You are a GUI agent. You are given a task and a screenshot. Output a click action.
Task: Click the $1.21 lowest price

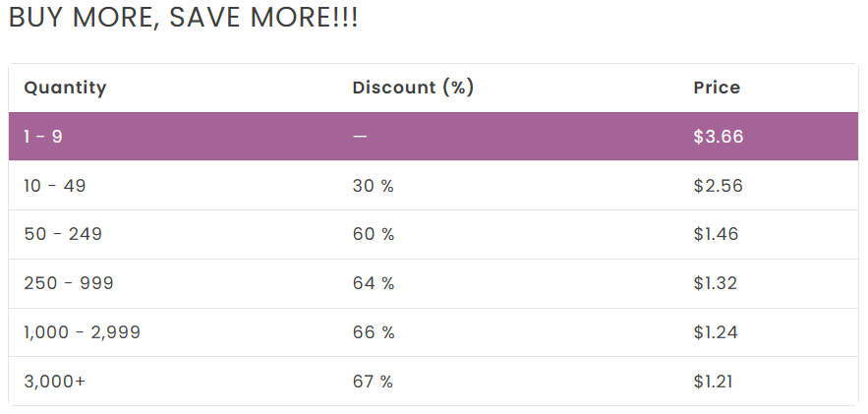tap(714, 382)
